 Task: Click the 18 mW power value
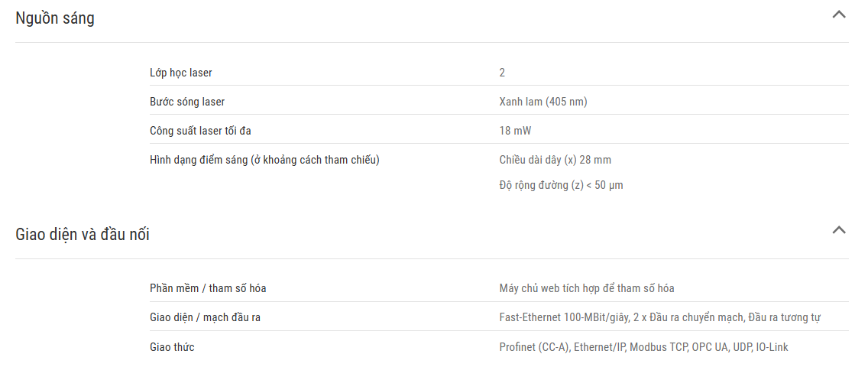(515, 132)
